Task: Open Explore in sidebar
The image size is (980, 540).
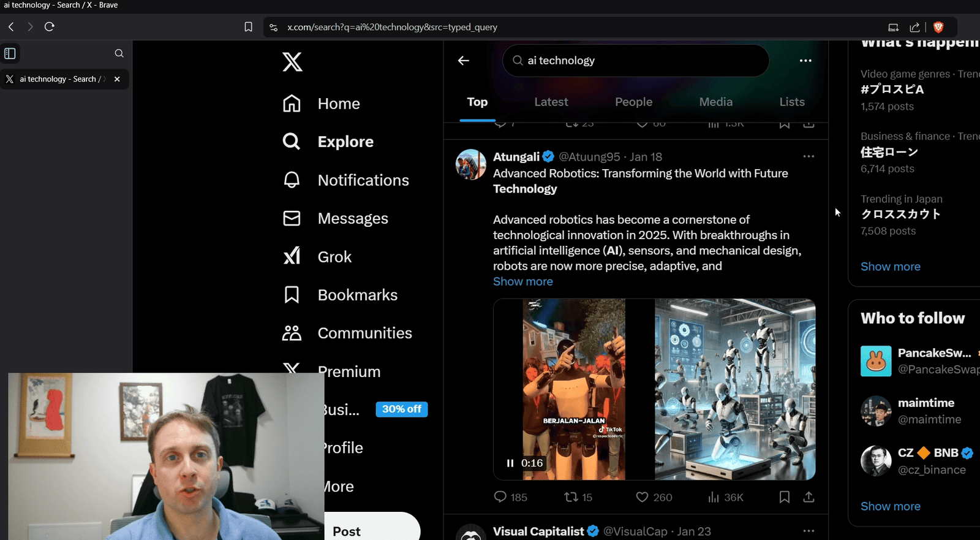Action: [328, 142]
